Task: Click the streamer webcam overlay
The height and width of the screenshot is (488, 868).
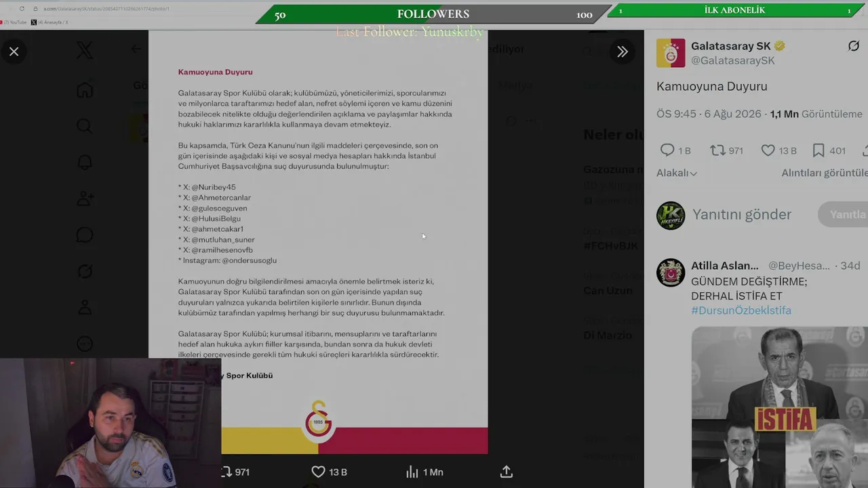Action: (111, 423)
